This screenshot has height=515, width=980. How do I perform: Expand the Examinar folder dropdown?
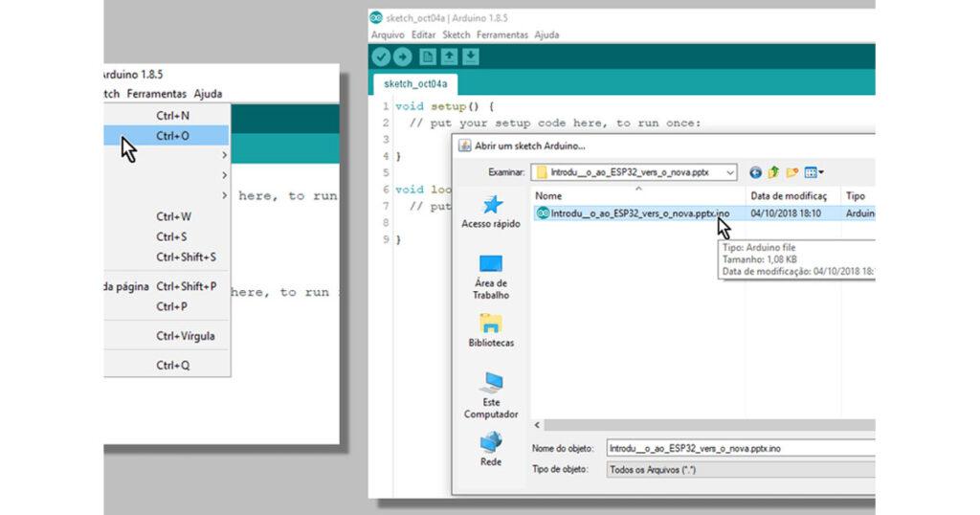click(x=731, y=172)
